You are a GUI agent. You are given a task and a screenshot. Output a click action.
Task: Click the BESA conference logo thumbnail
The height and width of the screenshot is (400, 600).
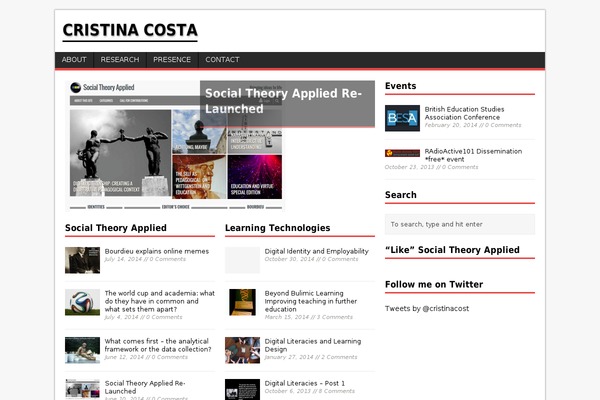click(x=402, y=118)
